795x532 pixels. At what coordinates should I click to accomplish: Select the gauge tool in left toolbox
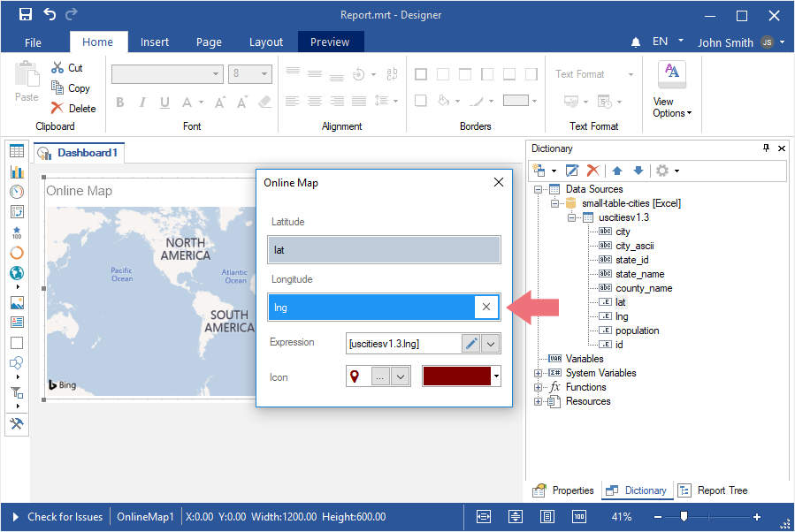(x=17, y=192)
